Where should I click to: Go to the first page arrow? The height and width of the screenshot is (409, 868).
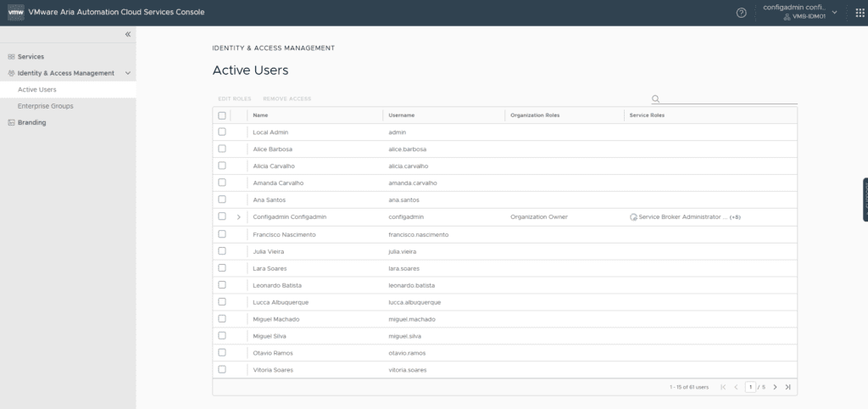click(723, 387)
